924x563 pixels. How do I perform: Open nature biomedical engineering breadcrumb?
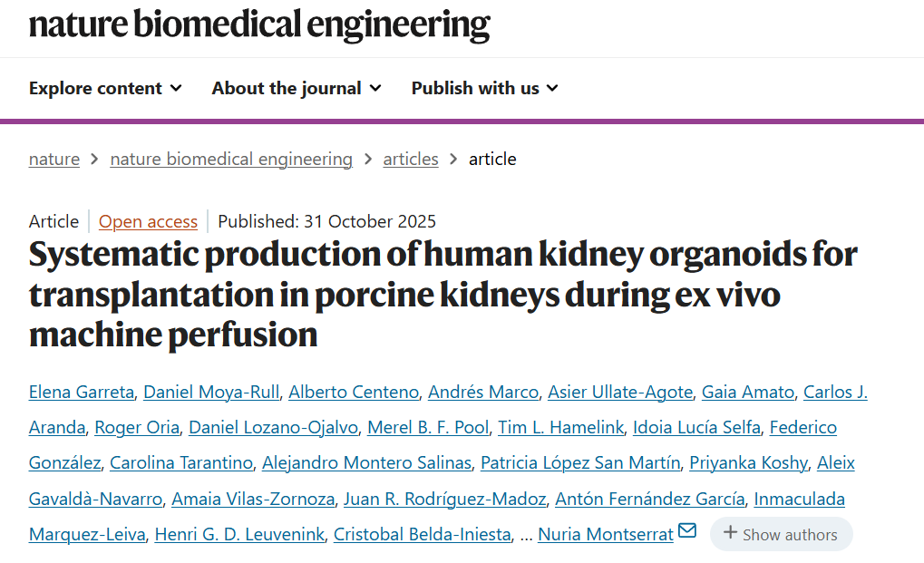click(x=231, y=159)
